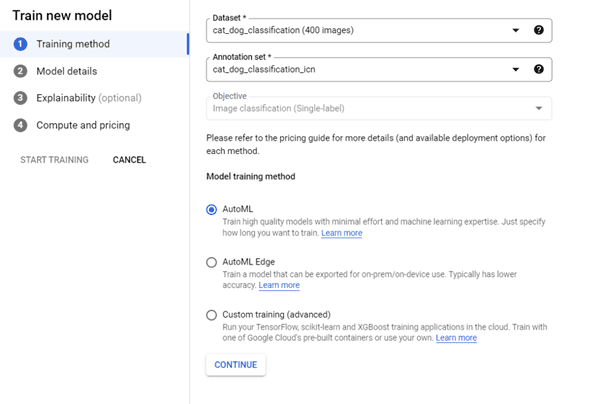Click the CONTINUE button
Screen dimensions: 602x404
coord(235,364)
